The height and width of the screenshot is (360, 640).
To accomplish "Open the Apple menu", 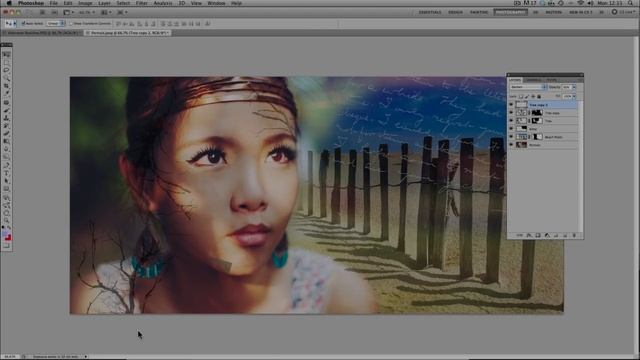I will pyautogui.click(x=9, y=3).
